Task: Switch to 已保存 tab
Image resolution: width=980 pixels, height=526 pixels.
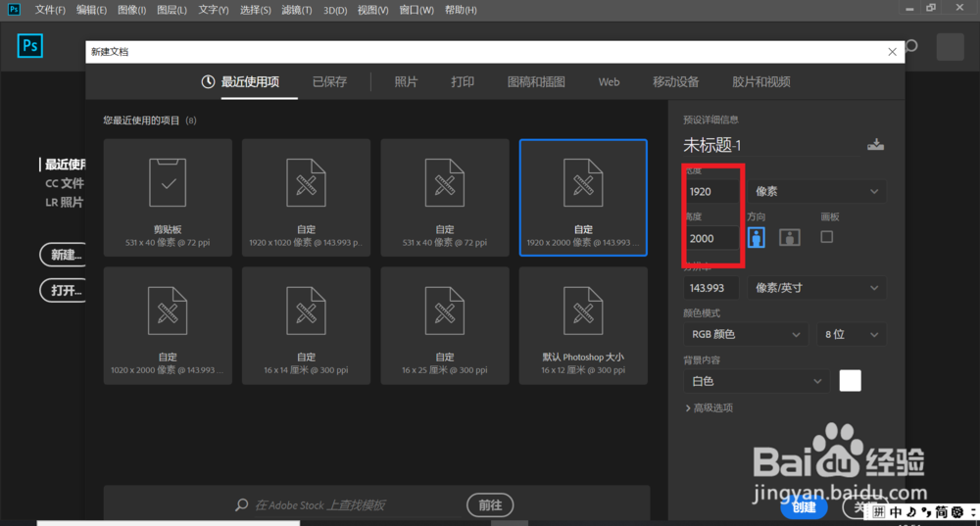Action: click(x=329, y=82)
